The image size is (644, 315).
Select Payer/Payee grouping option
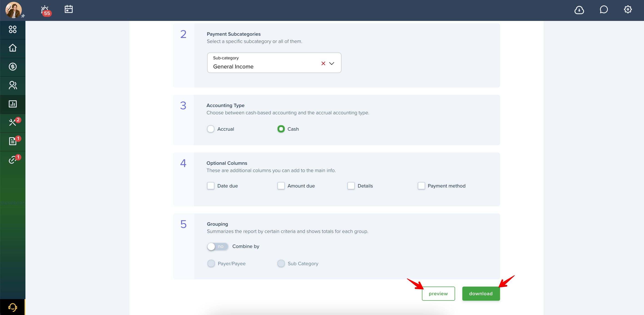[211, 263]
